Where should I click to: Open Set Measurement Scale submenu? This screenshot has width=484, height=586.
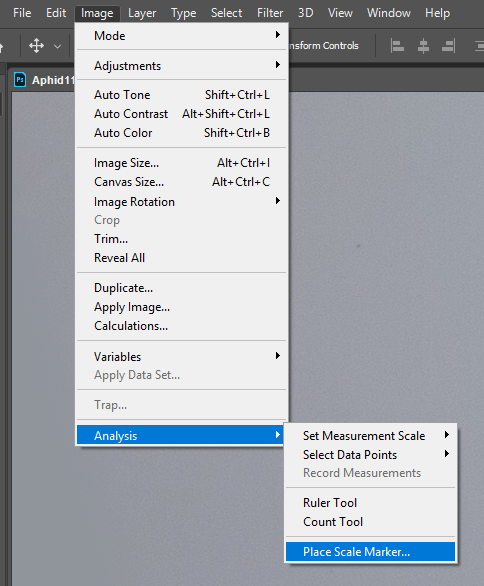(x=370, y=436)
